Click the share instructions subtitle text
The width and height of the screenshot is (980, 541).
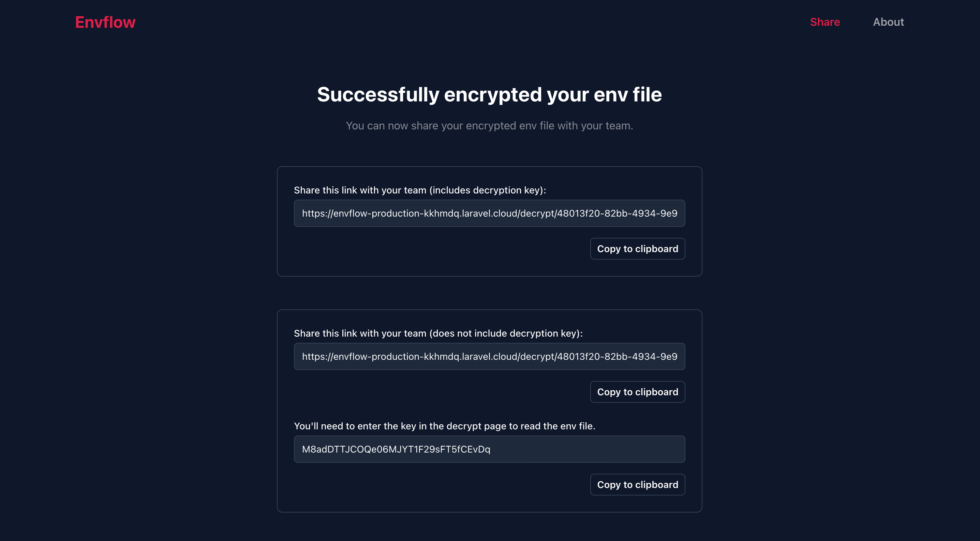coord(489,125)
